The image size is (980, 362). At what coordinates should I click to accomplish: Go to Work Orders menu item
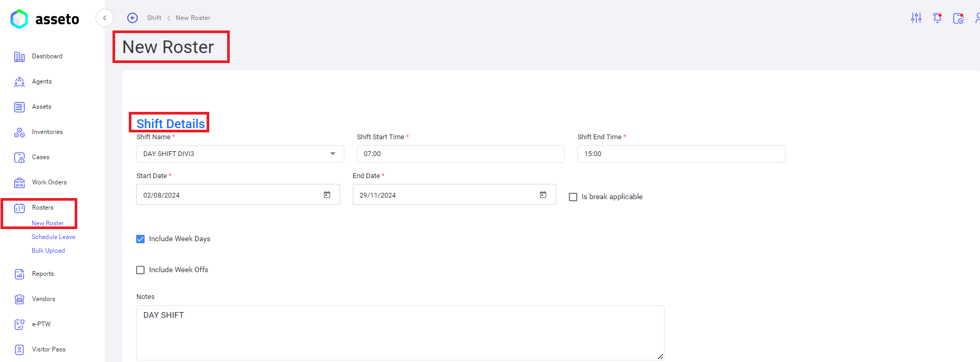[49, 182]
